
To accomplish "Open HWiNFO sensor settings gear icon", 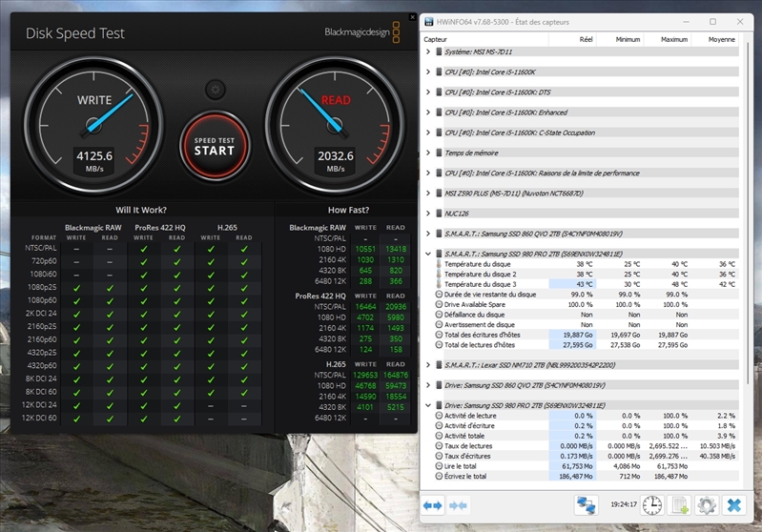I will 707,505.
